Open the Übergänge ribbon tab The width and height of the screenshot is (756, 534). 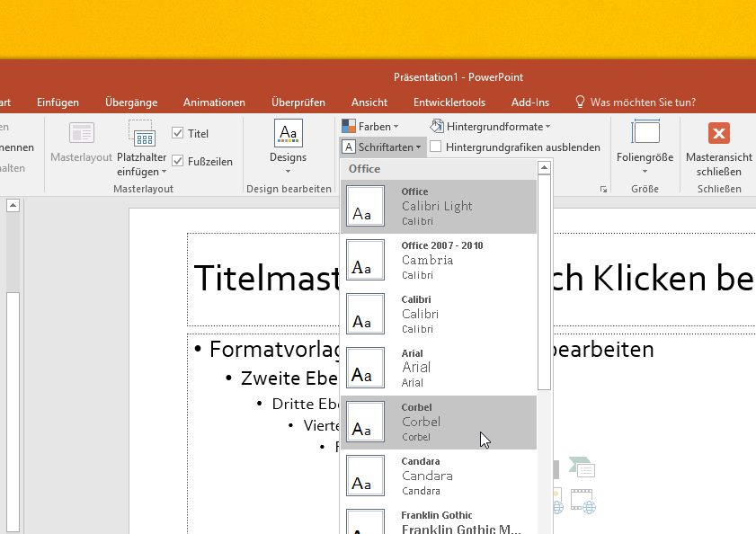[x=131, y=102]
